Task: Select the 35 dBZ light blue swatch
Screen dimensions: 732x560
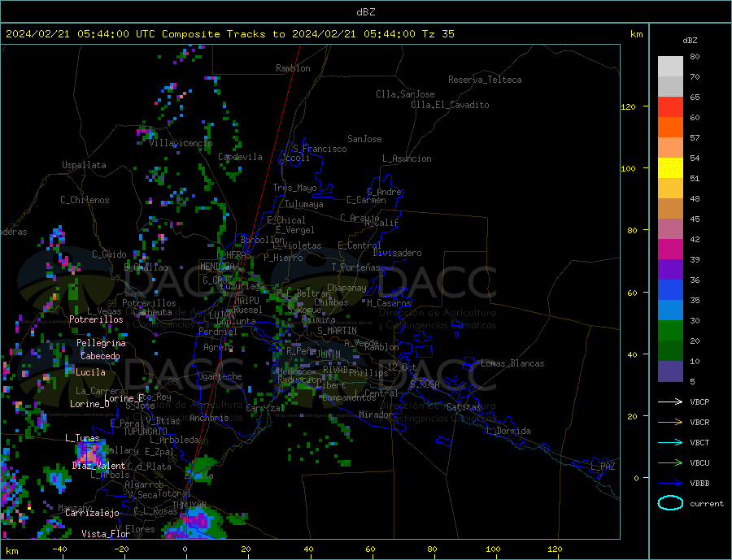Action: [670, 310]
